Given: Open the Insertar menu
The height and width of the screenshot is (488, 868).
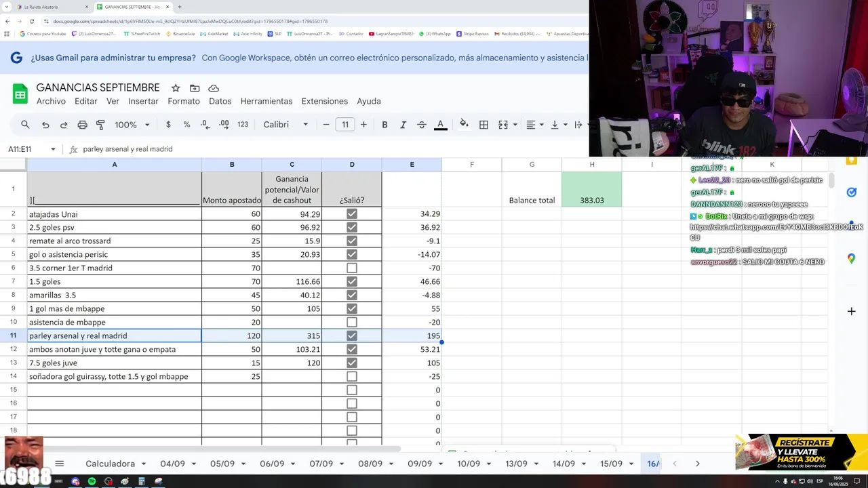Looking at the screenshot, I should (x=143, y=101).
